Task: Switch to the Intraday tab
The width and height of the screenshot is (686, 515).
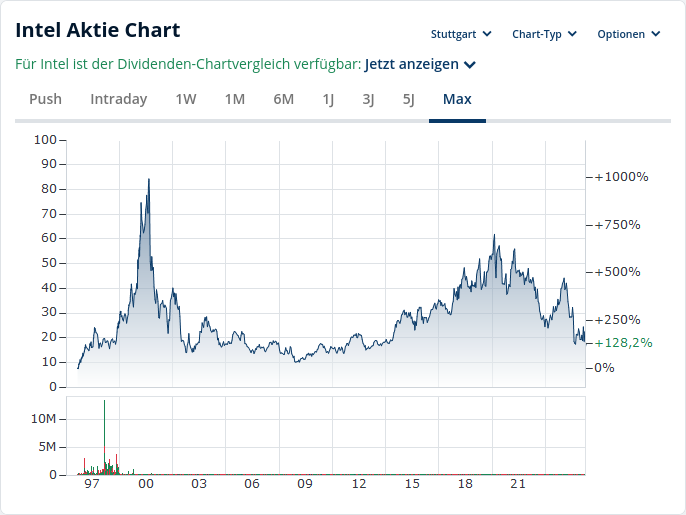Action: (x=119, y=99)
